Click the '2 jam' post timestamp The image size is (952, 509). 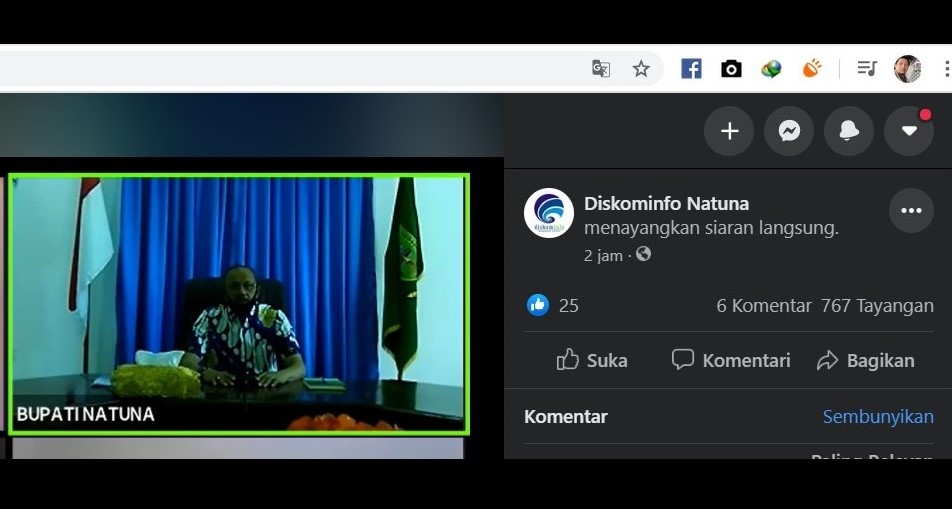point(604,256)
